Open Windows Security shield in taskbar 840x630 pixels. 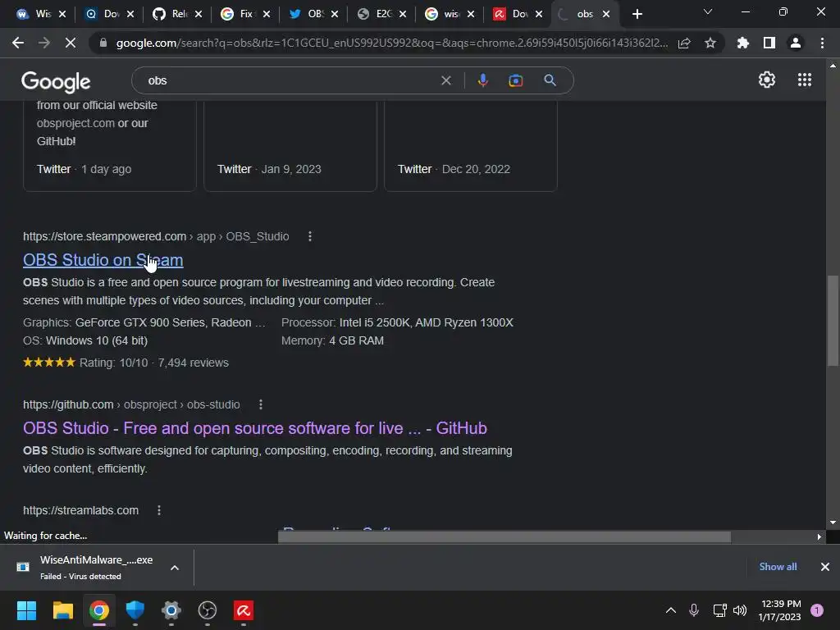click(135, 610)
